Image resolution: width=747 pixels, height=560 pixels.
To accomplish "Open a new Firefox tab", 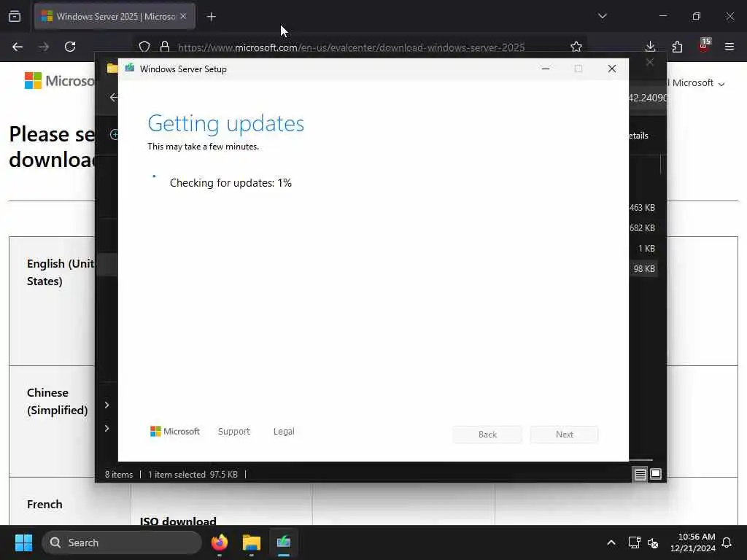I will [211, 17].
